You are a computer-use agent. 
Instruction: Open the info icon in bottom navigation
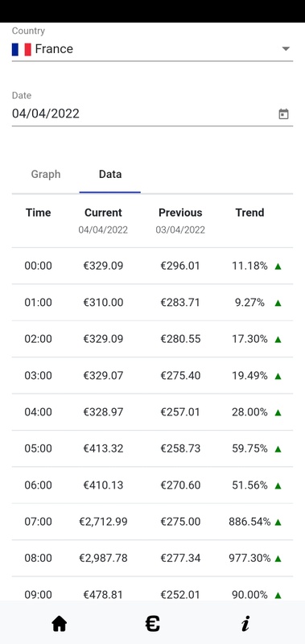[x=245, y=625]
